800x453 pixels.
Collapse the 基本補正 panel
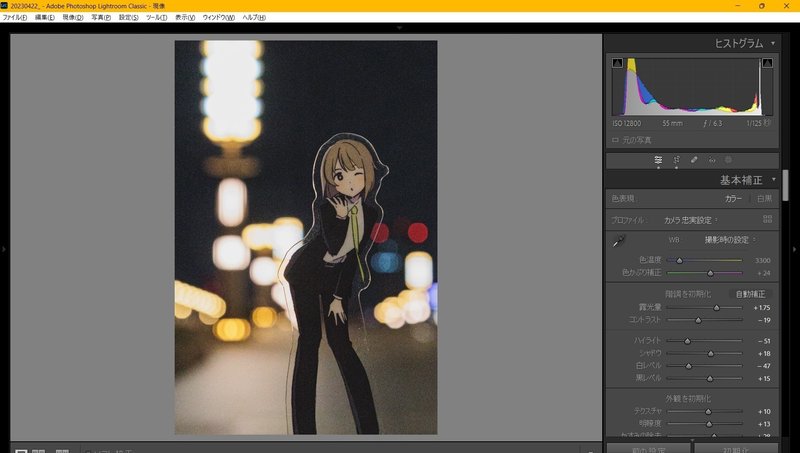(x=773, y=180)
